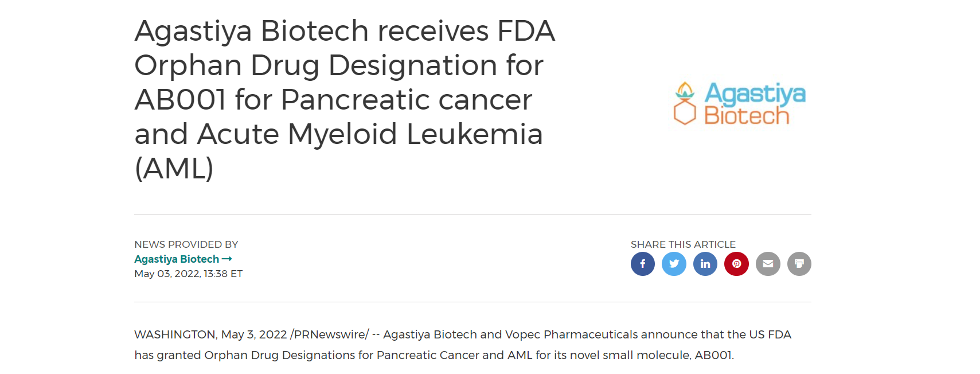Open the Agastiya Biotech provider link
The image size is (980, 374).
(x=177, y=259)
